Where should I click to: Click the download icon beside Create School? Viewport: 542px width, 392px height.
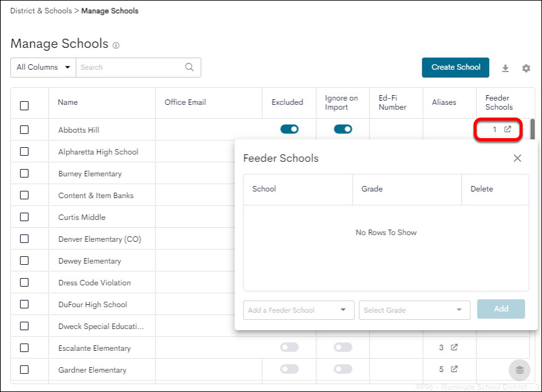point(505,68)
